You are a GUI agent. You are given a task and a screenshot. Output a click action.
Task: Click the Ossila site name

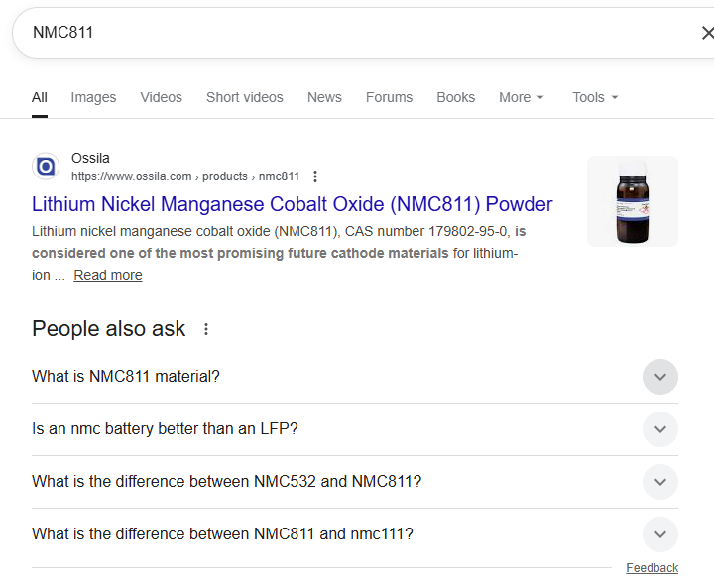90,158
